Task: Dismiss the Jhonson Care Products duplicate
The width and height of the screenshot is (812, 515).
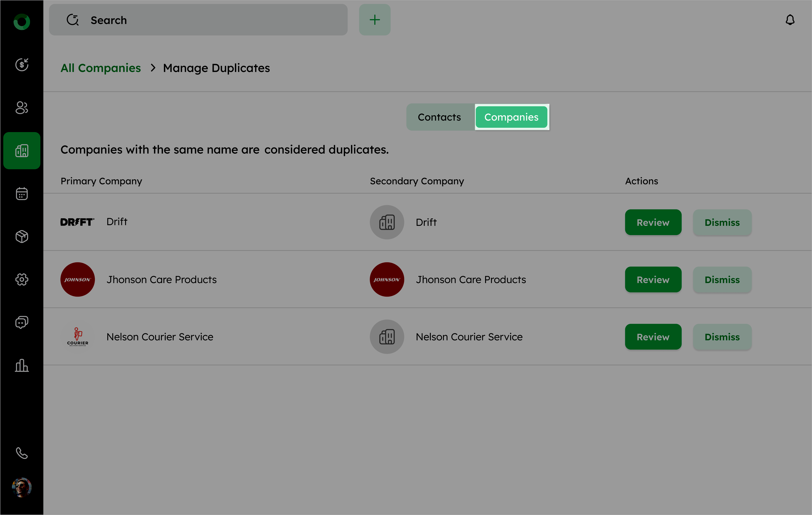Action: click(722, 280)
